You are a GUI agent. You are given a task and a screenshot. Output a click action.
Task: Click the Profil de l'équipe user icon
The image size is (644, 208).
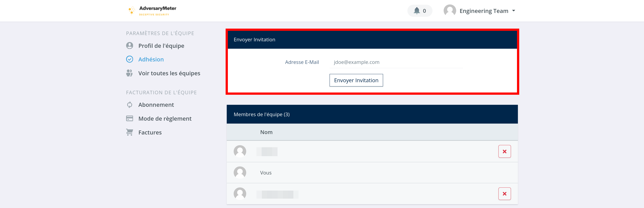point(129,46)
